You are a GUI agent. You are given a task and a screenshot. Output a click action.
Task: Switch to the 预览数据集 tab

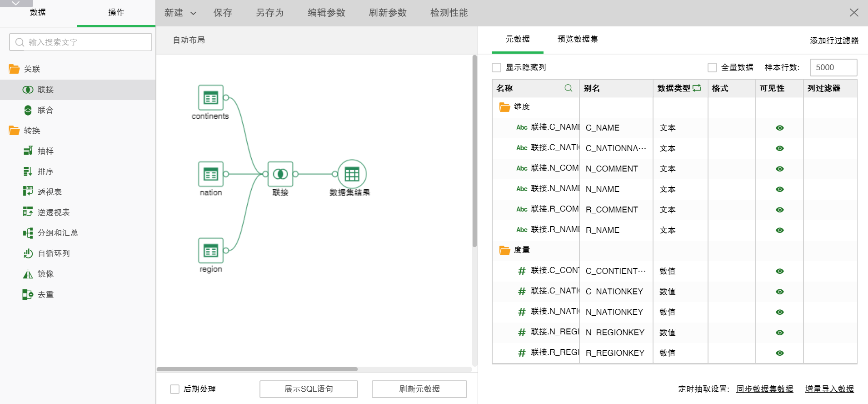click(x=577, y=39)
